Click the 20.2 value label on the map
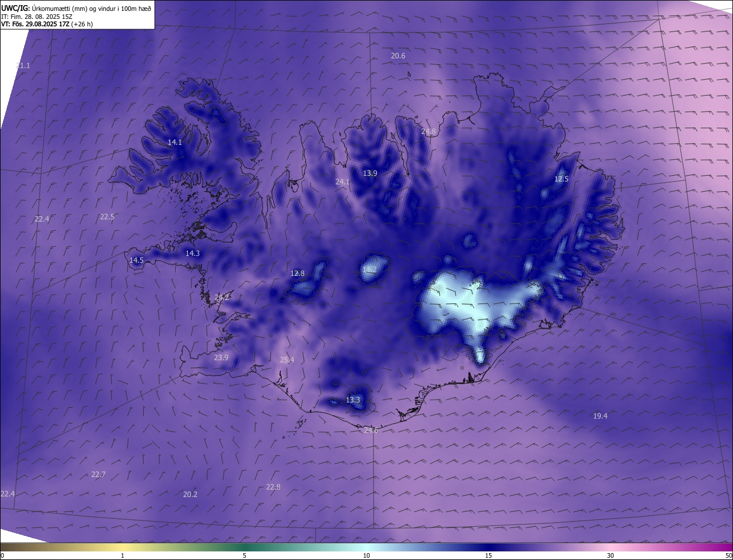This screenshot has height=560, width=733. click(x=190, y=494)
